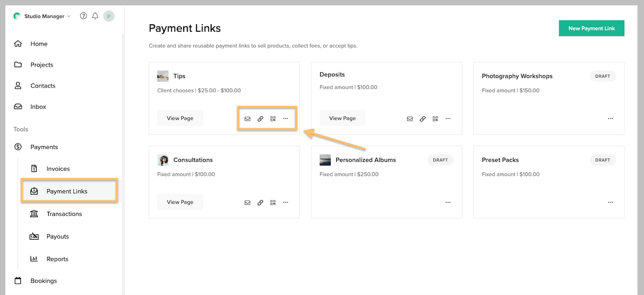The height and width of the screenshot is (295, 644).
Task: Open notifications bell icon
Action: tap(95, 16)
